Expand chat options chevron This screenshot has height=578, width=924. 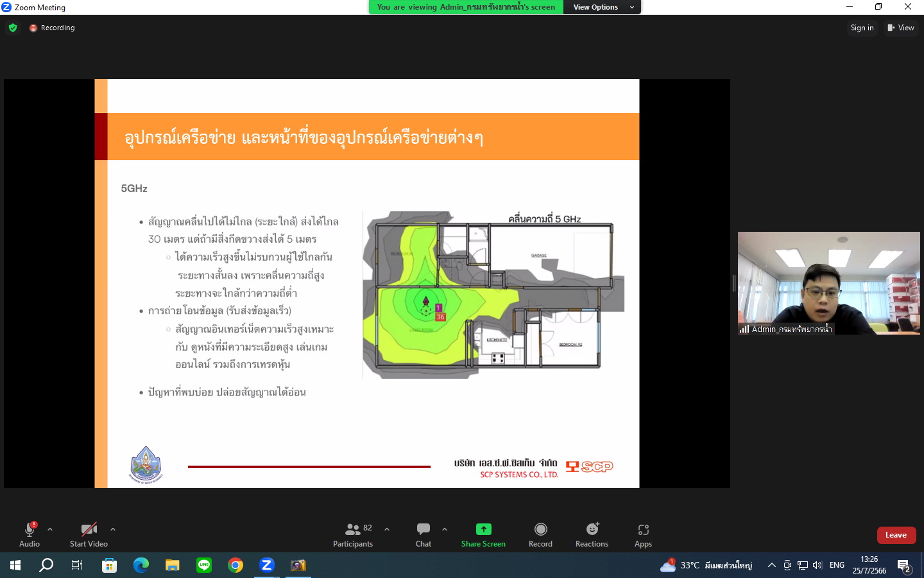[445, 530]
